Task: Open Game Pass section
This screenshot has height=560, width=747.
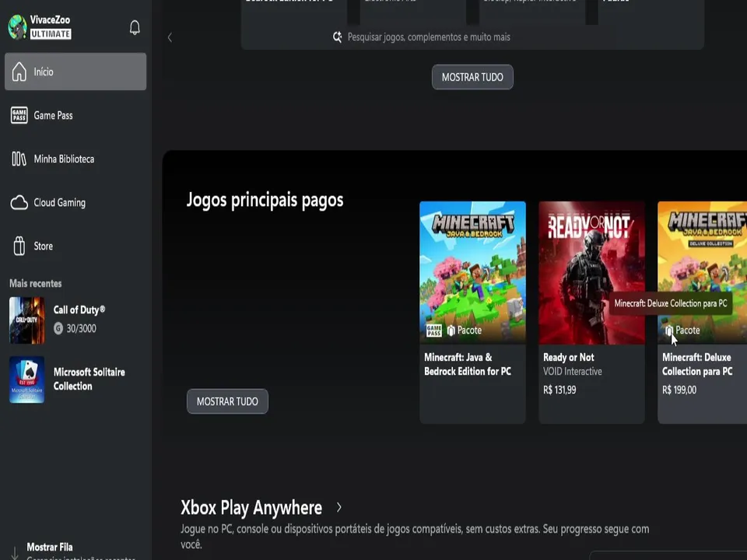Action: click(75, 115)
